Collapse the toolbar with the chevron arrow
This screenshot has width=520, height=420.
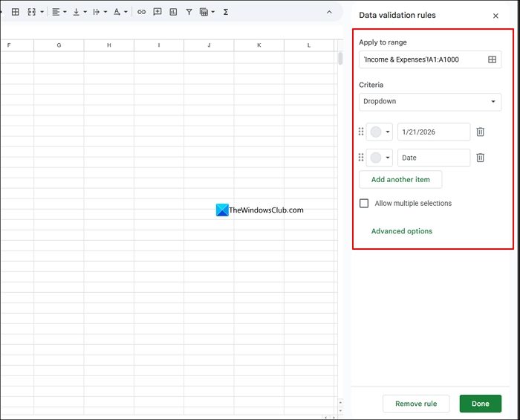tap(329, 13)
